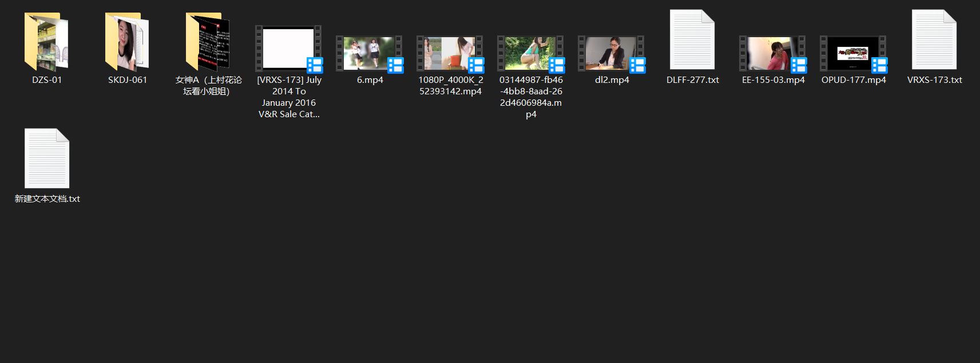Click the "EE-155-03.mp4" file name label
980x363 pixels.
pos(773,80)
